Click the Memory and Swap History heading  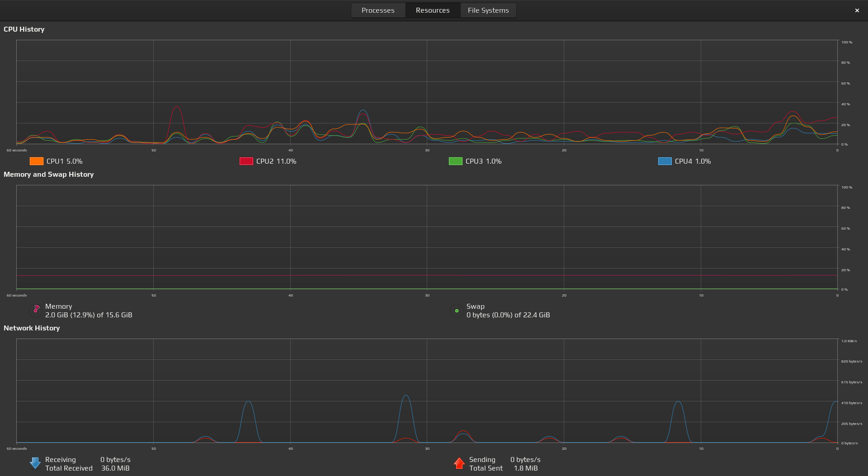[x=48, y=174]
